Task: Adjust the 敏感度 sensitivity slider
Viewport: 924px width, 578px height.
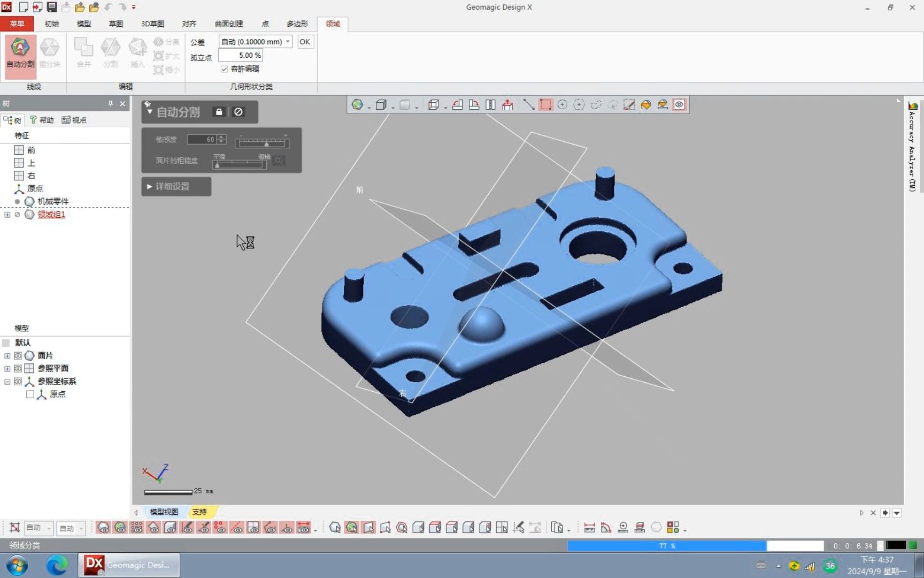Action: coord(266,143)
